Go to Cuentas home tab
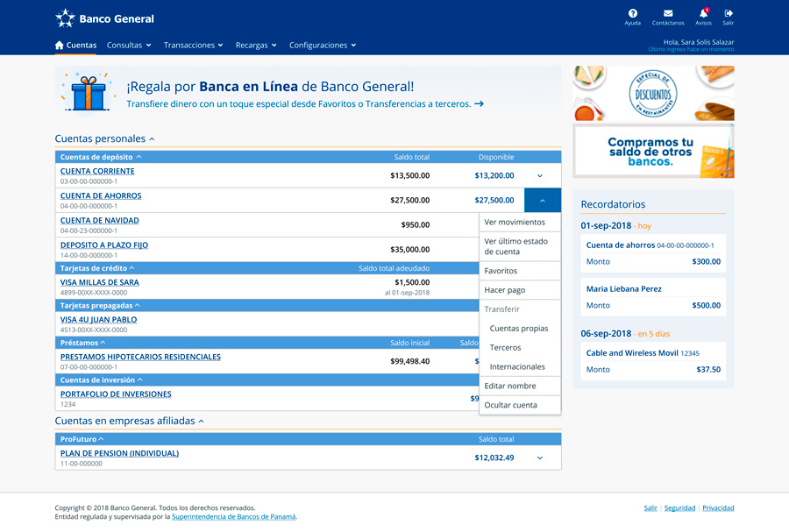Screen dimensions: 789x532 [x=75, y=46]
